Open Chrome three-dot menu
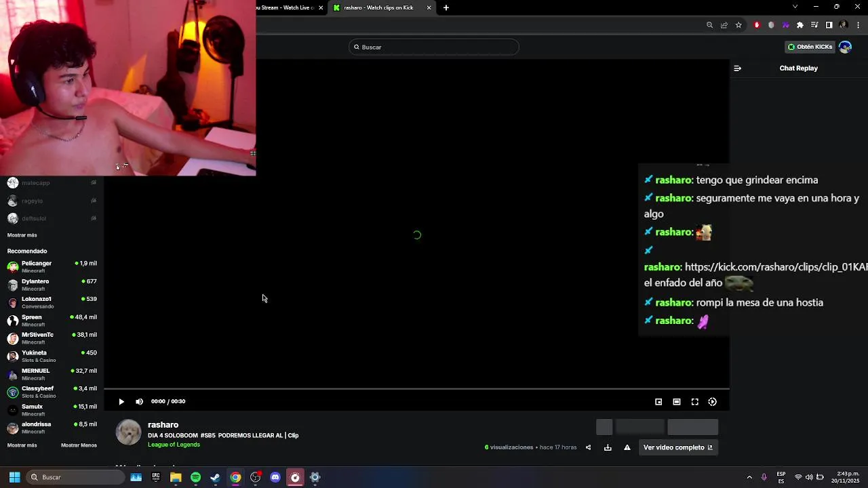The image size is (868, 488). [x=858, y=25]
